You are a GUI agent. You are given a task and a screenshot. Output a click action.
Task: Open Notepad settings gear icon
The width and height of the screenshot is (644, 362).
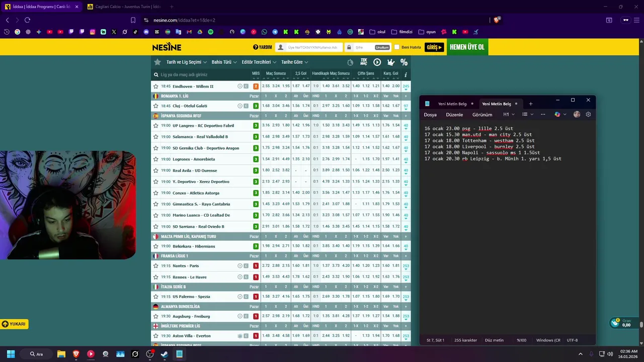coord(588,115)
